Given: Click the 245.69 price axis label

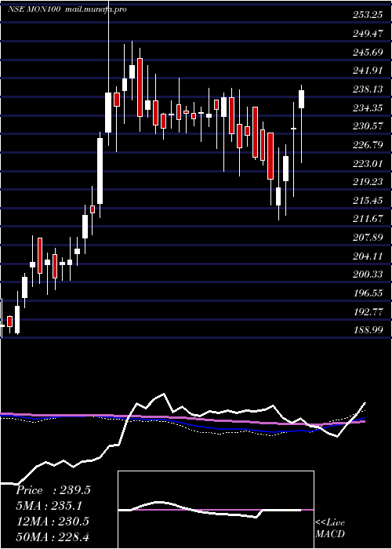Looking at the screenshot, I should [x=368, y=53].
